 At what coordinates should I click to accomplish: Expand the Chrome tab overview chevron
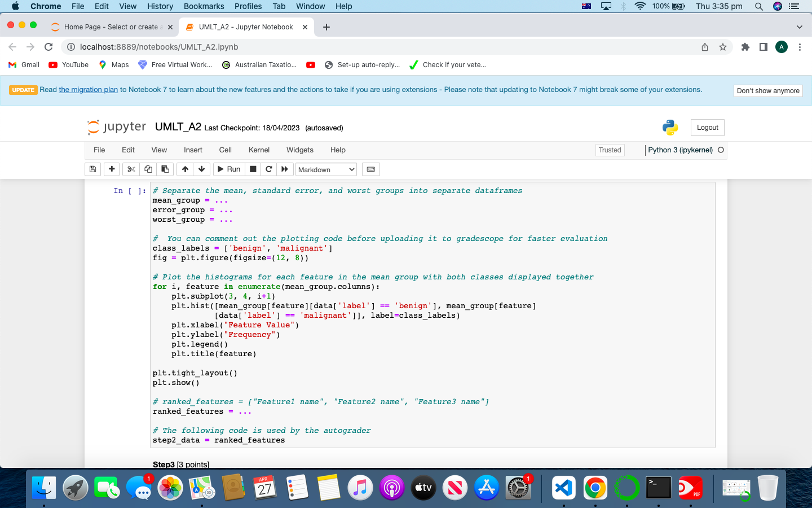click(x=799, y=27)
